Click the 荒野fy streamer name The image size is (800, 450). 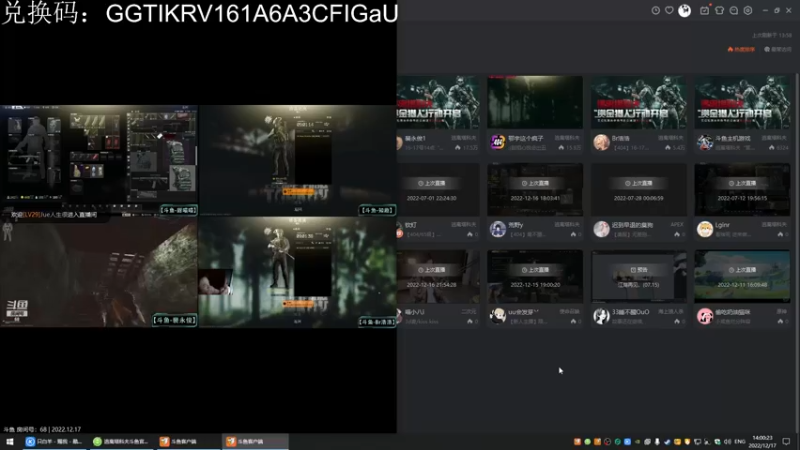click(x=516, y=225)
